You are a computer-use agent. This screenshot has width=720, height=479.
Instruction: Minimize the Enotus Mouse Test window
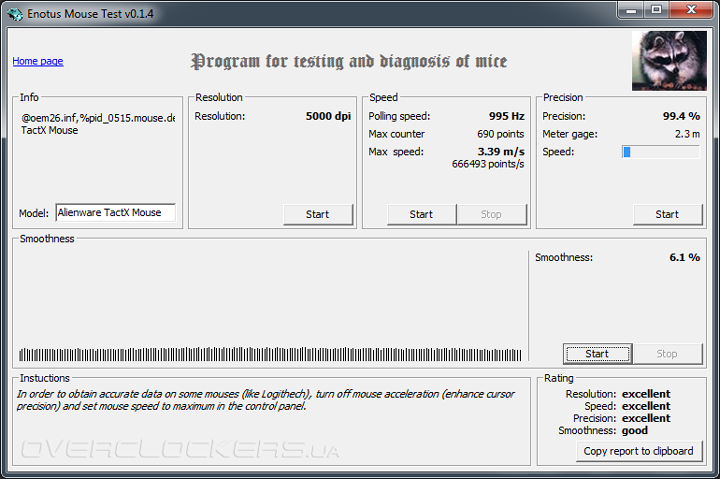pyautogui.click(x=631, y=10)
